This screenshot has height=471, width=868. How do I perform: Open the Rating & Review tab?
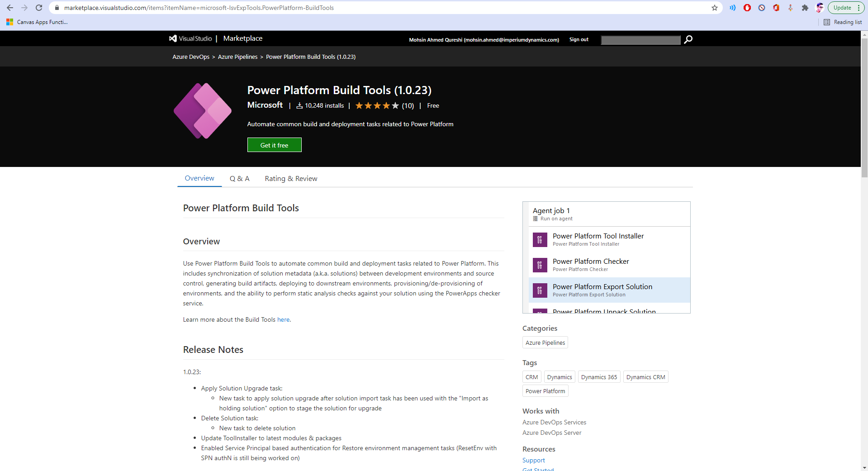pos(291,178)
